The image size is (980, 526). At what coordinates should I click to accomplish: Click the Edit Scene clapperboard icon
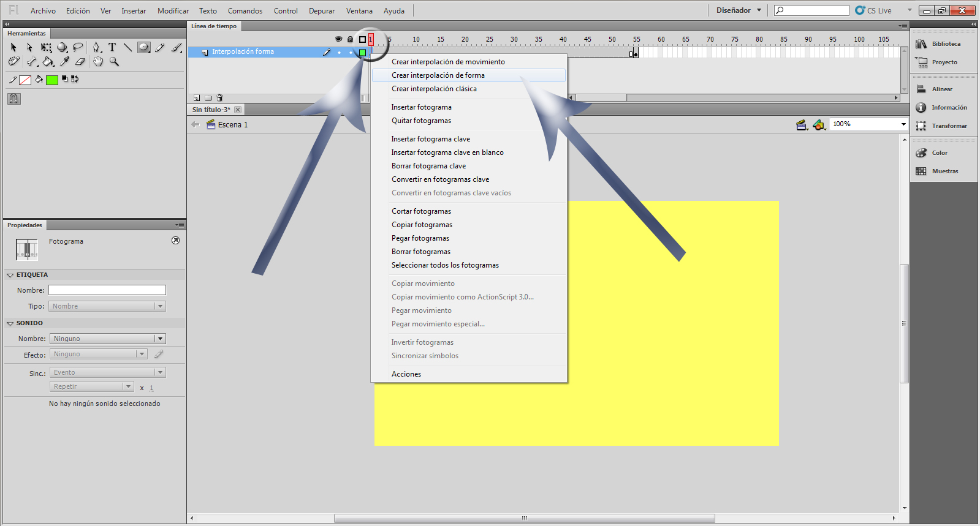(802, 125)
